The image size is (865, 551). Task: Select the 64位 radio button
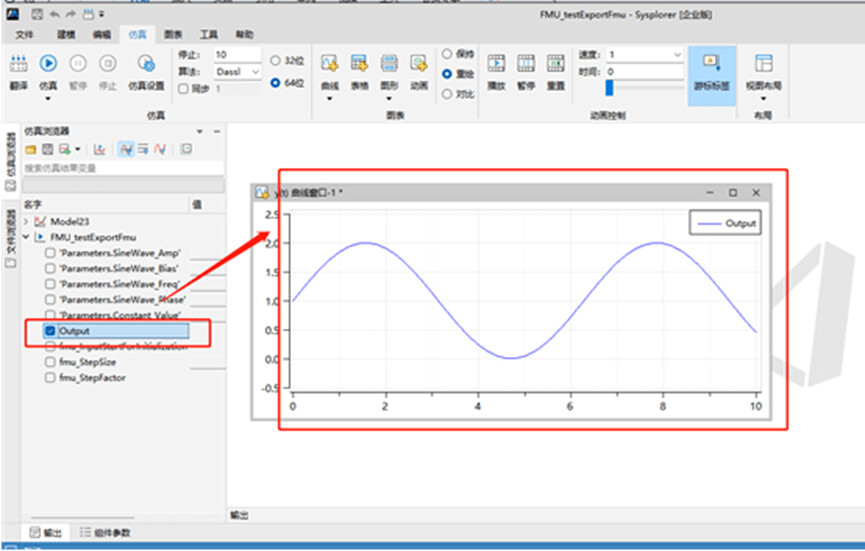[x=275, y=83]
